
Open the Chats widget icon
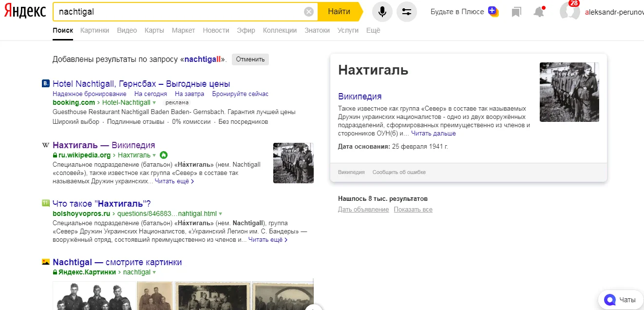pyautogui.click(x=609, y=300)
